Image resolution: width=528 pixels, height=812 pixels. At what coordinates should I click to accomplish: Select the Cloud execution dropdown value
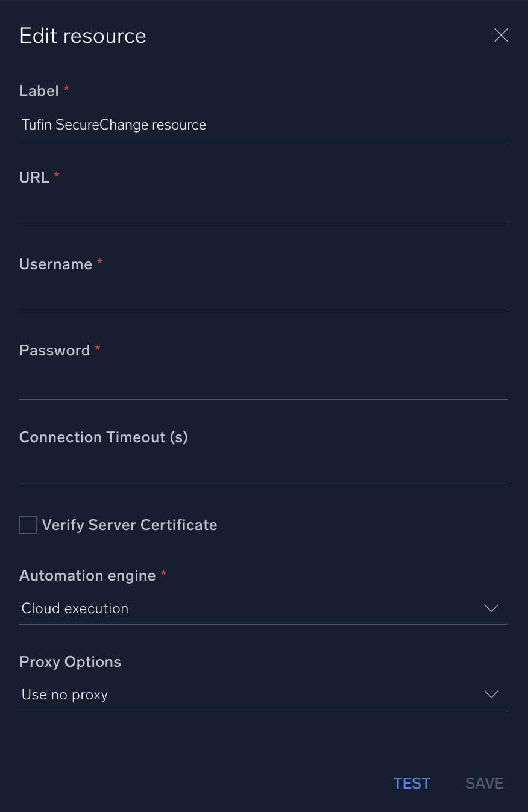(75, 608)
